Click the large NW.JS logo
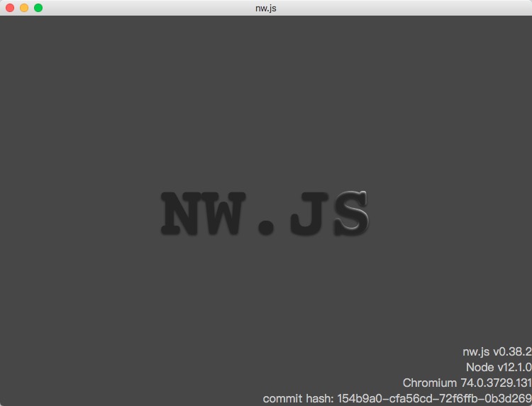Image resolution: width=532 pixels, height=406 pixels. click(265, 214)
